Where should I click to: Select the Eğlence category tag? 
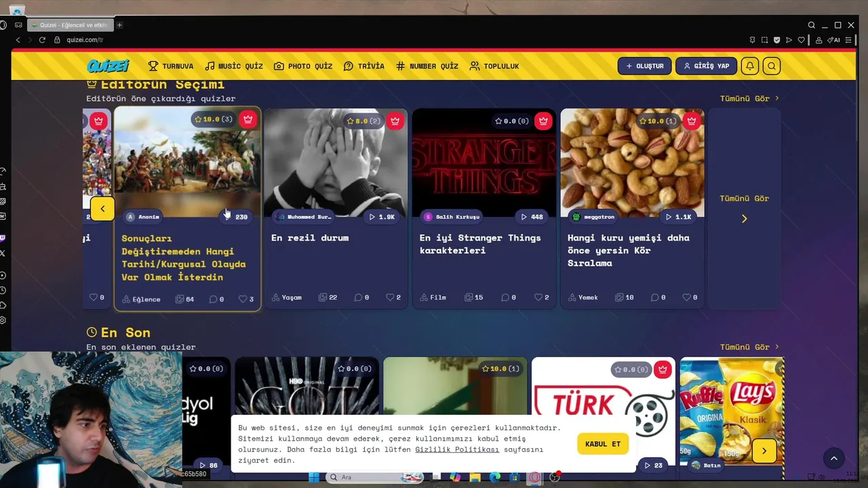pos(142,299)
